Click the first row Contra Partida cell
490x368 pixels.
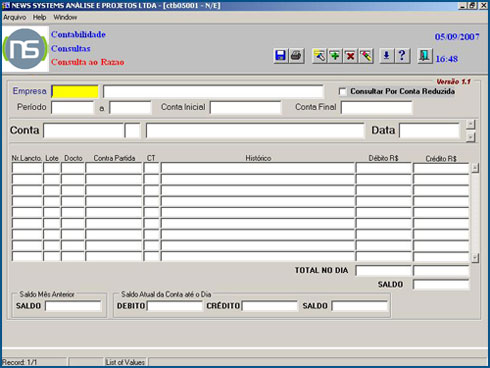114,168
